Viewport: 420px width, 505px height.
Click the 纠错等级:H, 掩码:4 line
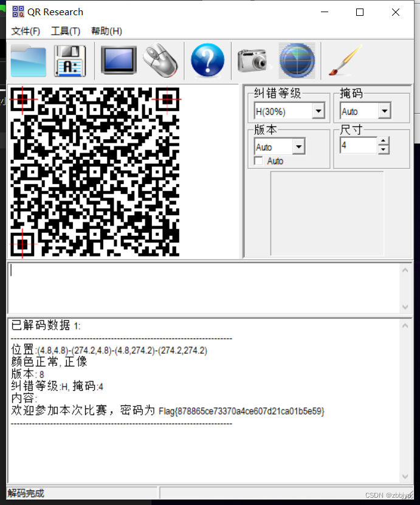coord(57,386)
